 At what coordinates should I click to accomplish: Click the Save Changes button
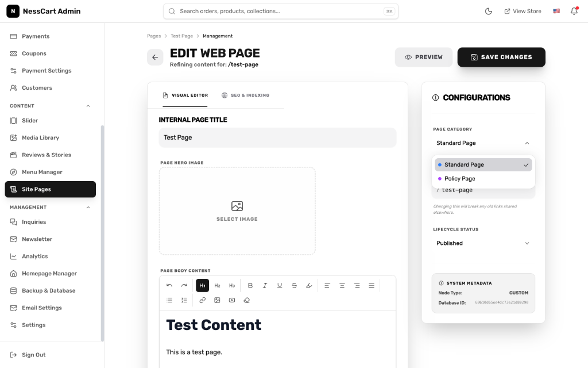coord(501,57)
